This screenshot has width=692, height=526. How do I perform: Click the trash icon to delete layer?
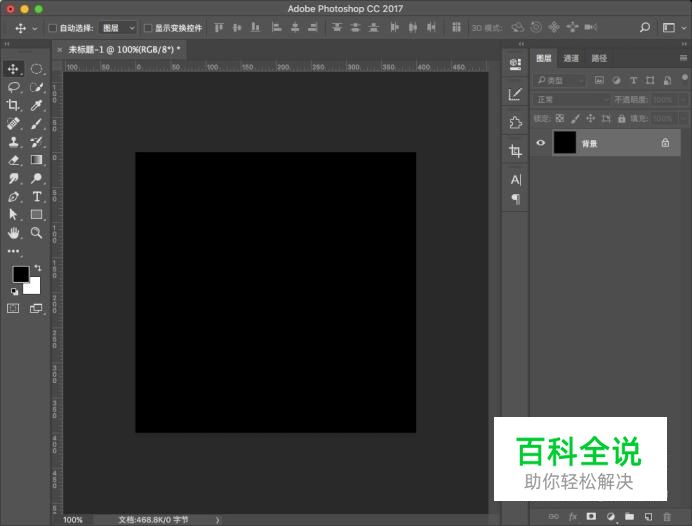667,516
